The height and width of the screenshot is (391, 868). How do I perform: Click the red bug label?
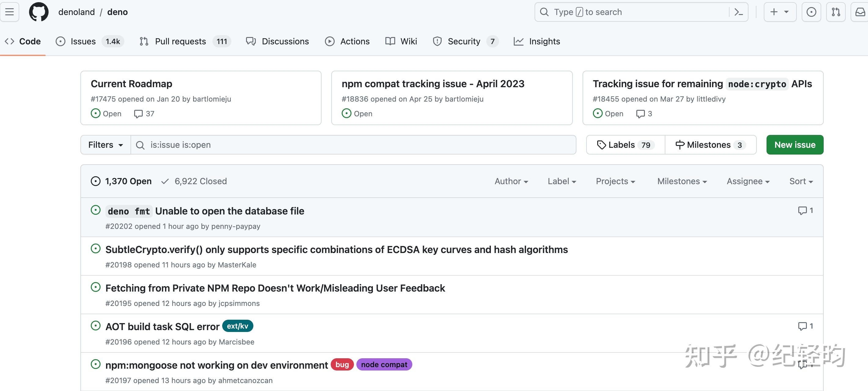342,364
